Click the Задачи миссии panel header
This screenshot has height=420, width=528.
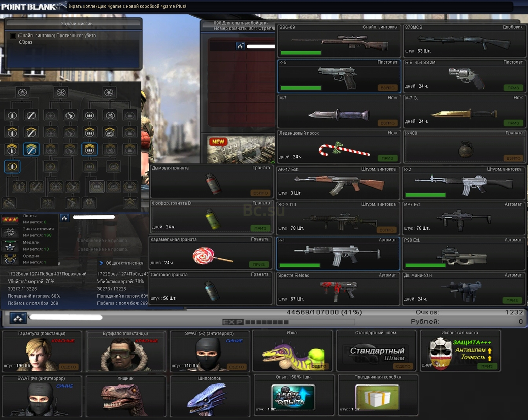(x=74, y=23)
